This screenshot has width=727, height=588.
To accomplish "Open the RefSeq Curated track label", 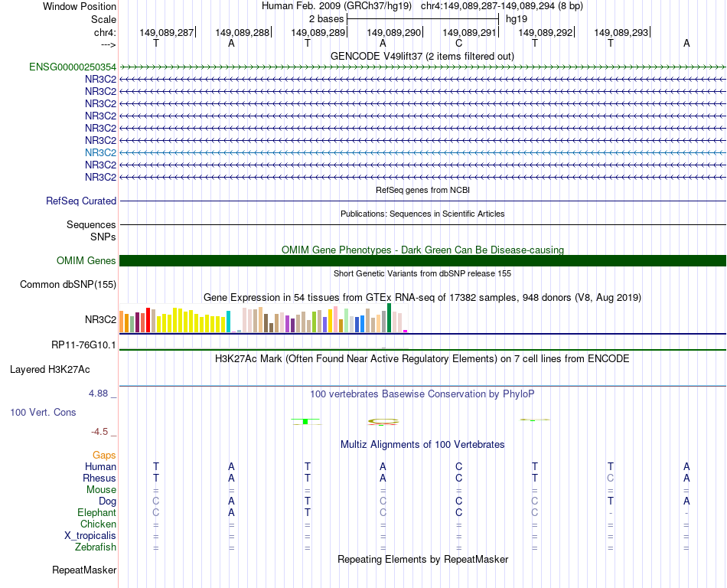I will pos(81,201).
